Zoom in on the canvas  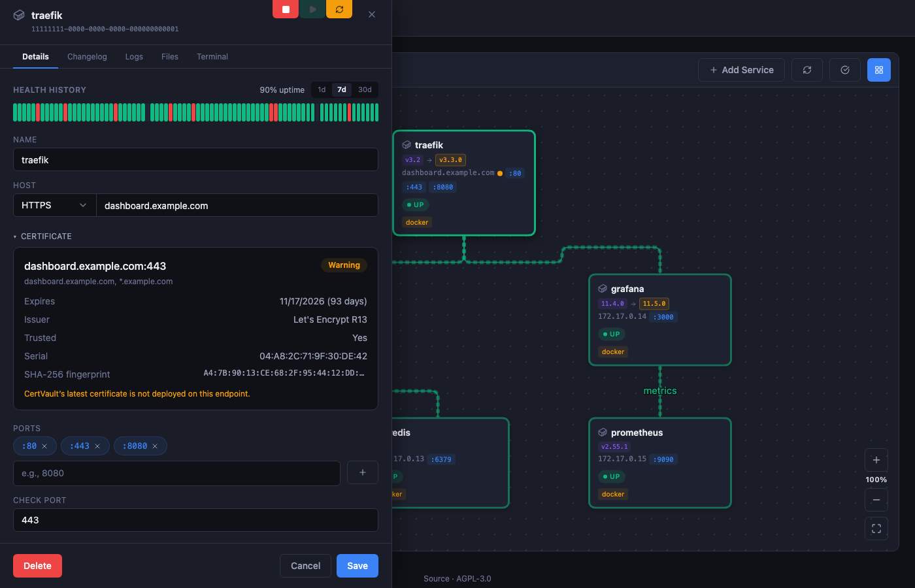pyautogui.click(x=876, y=460)
